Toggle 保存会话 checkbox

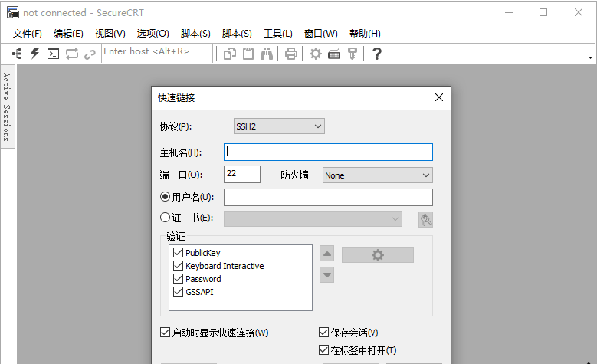tap(324, 333)
